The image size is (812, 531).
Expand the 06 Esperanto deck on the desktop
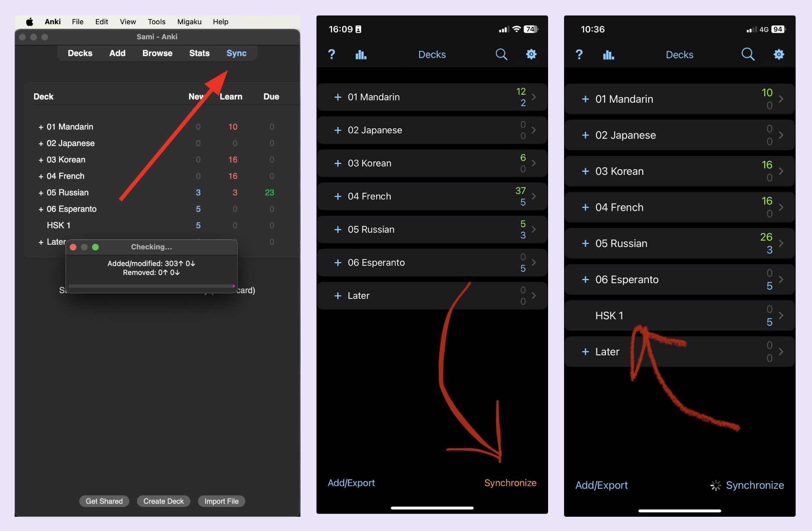(40, 209)
